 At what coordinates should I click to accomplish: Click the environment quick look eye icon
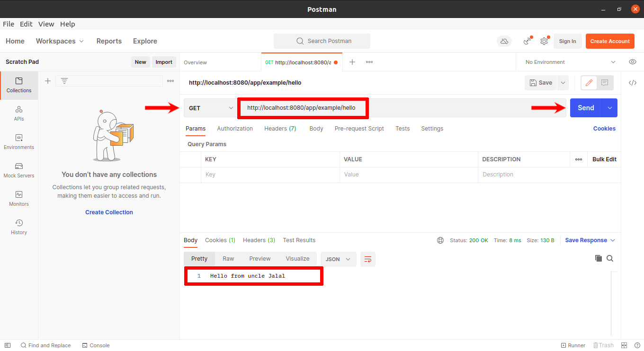(632, 62)
